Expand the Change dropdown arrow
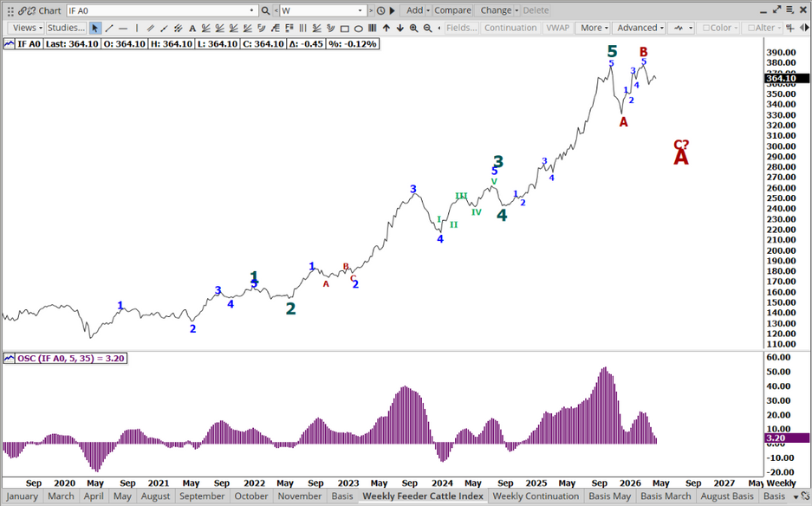The height and width of the screenshot is (506, 812). (x=516, y=10)
